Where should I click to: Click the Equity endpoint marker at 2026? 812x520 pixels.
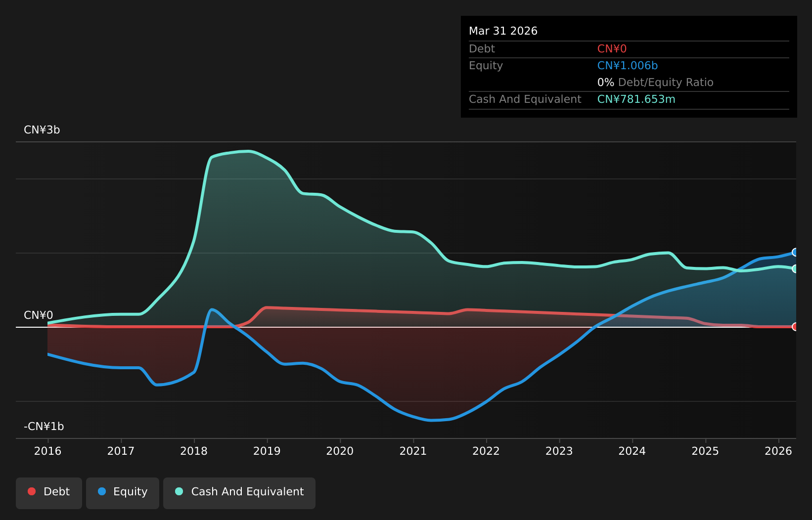pyautogui.click(x=795, y=252)
